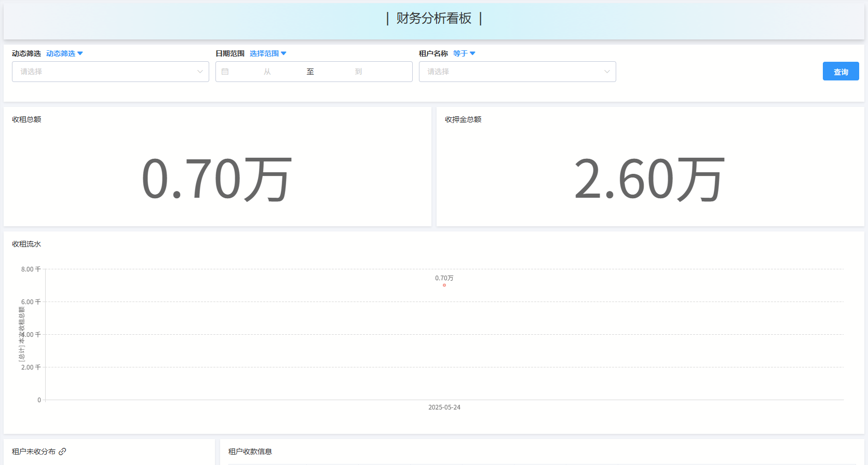
Task: Click the 收租流水 chart title
Action: pos(26,244)
